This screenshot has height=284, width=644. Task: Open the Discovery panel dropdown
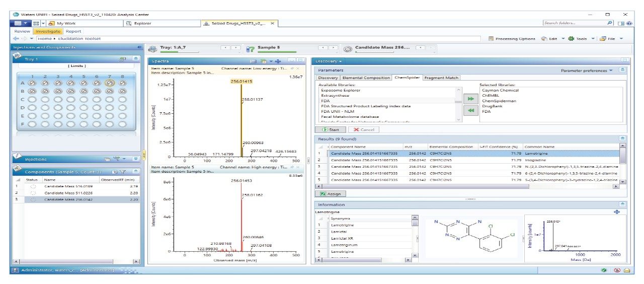click(329, 61)
